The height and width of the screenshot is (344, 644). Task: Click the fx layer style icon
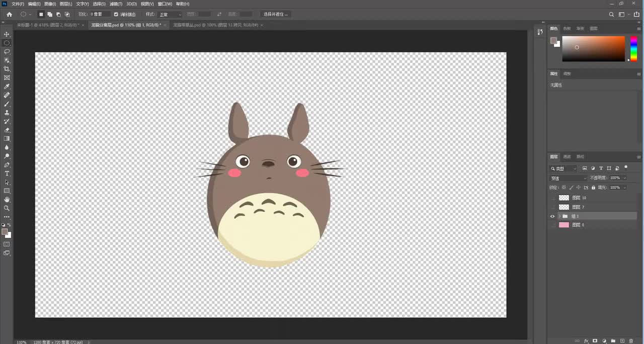[586, 341]
